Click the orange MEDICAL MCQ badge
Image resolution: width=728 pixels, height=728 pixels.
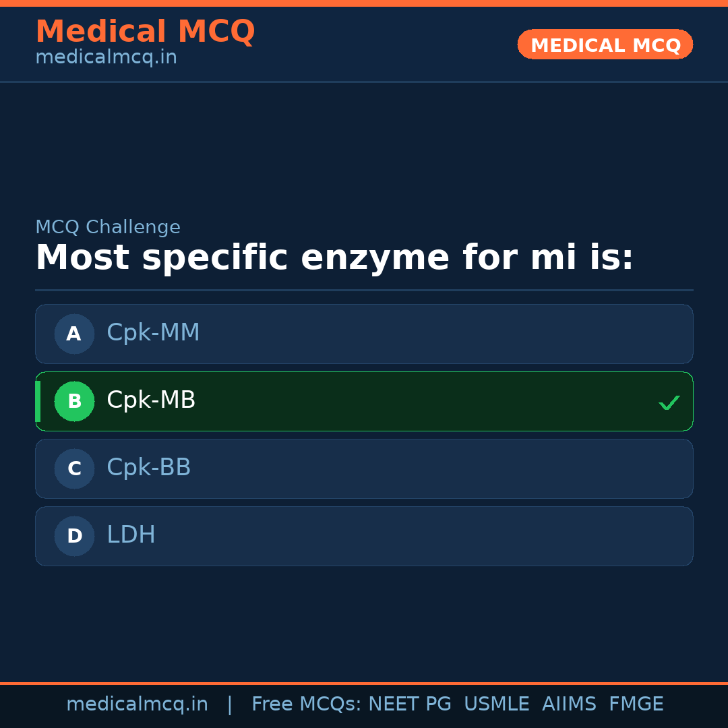[605, 44]
